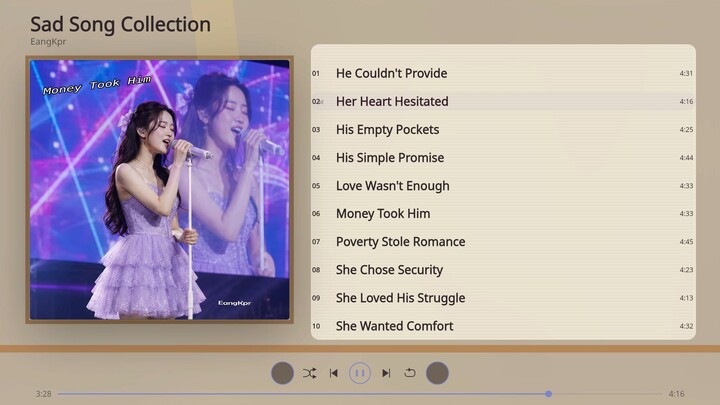Click the 4:32 duration of track 10
This screenshot has height=405, width=720.
(686, 326)
